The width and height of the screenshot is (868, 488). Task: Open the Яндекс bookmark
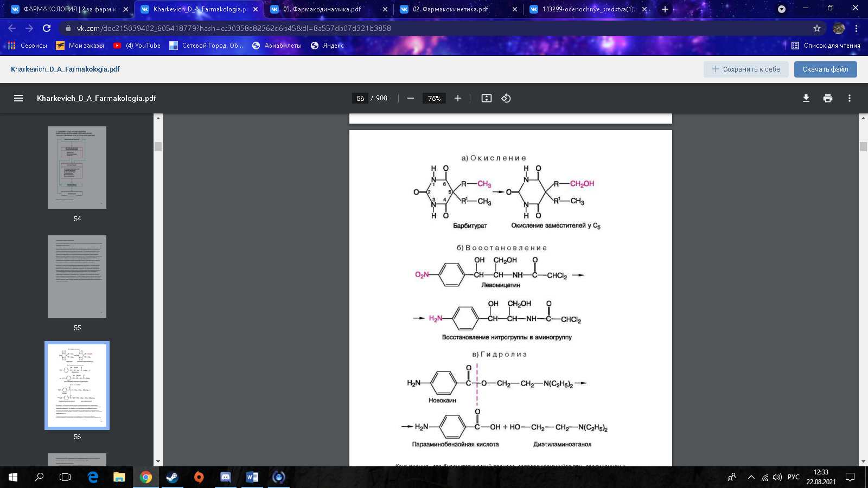pyautogui.click(x=327, y=46)
